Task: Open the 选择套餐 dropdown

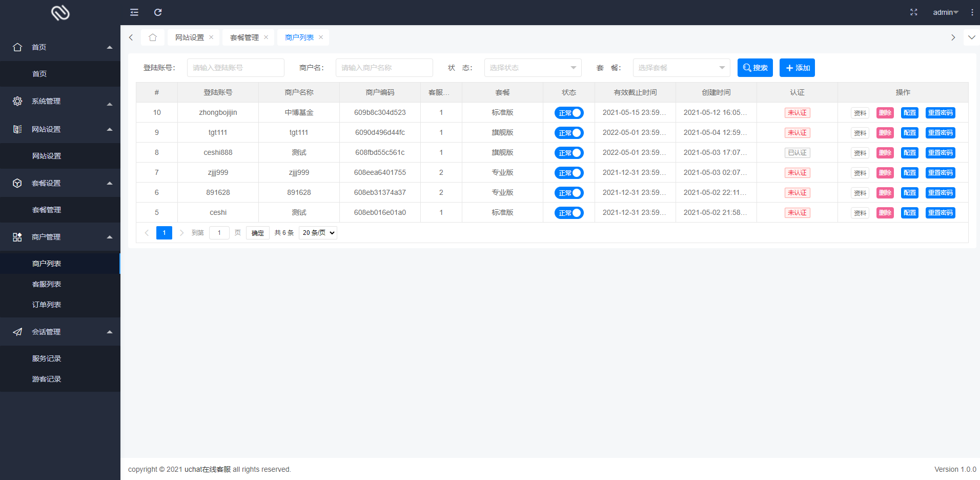Action: pyautogui.click(x=681, y=68)
